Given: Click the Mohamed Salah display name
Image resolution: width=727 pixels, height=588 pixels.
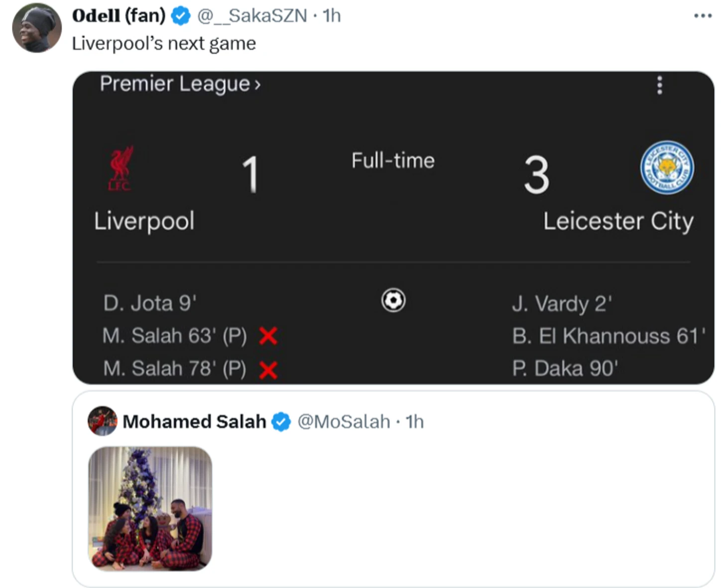Looking at the screenshot, I should 194,422.
